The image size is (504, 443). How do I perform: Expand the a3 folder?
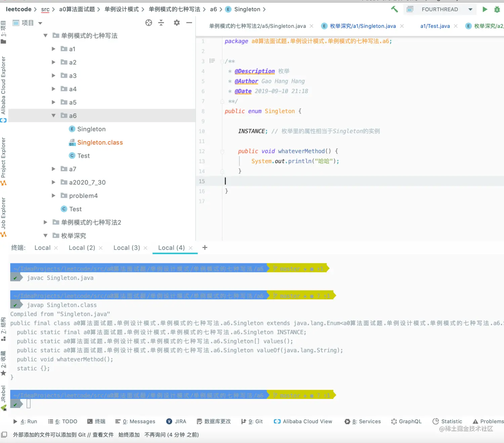pyautogui.click(x=53, y=76)
